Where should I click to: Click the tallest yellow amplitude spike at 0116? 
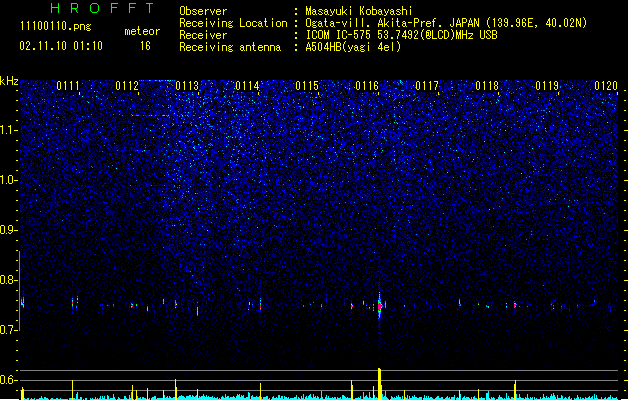[x=379, y=384]
